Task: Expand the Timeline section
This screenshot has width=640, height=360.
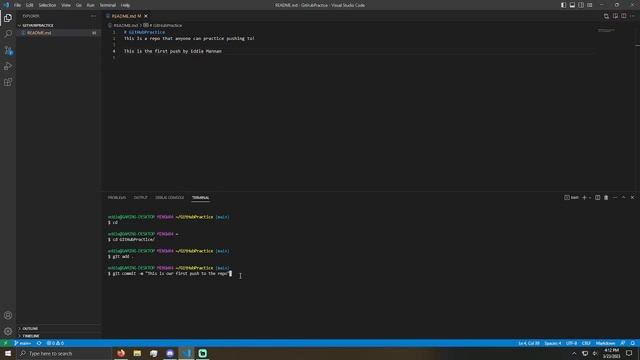Action: (58, 336)
